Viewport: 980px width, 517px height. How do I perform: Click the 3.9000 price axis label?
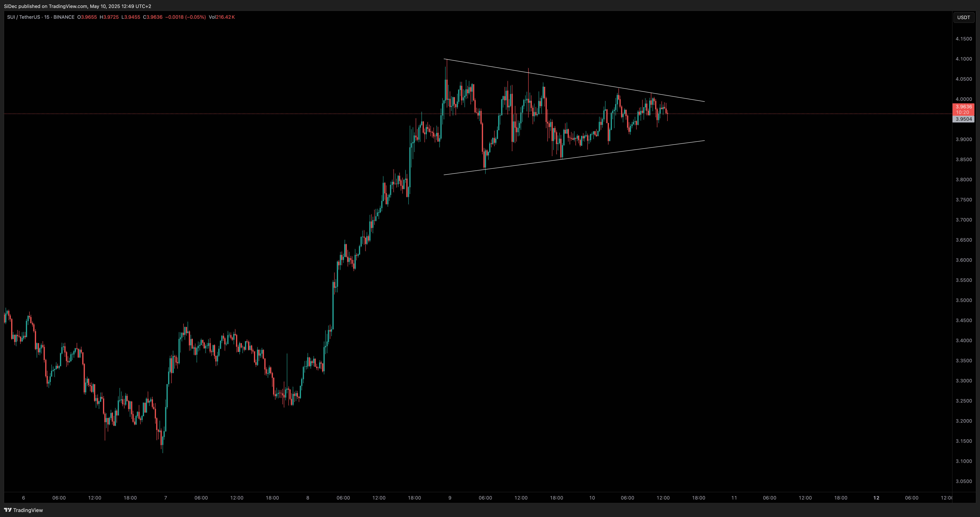(x=964, y=140)
